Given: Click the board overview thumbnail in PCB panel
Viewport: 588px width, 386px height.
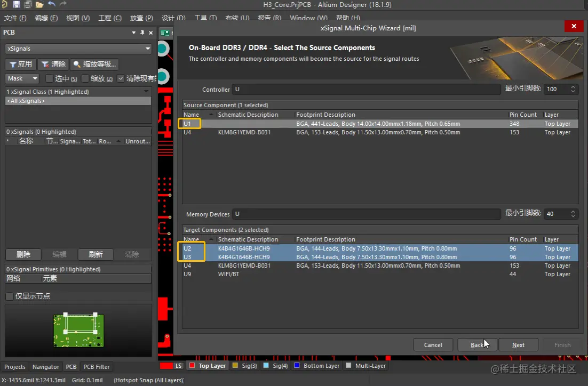Looking at the screenshot, I should click(78, 330).
